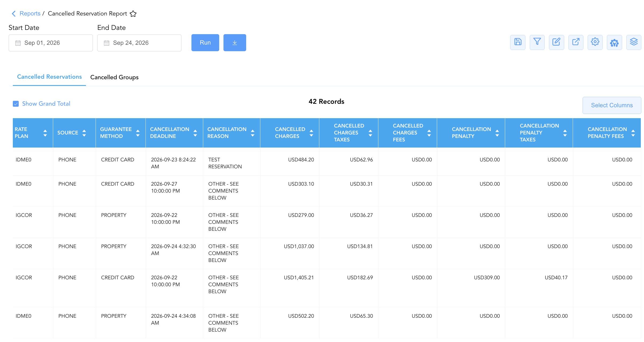Click the back chevron arrow

(x=14, y=14)
